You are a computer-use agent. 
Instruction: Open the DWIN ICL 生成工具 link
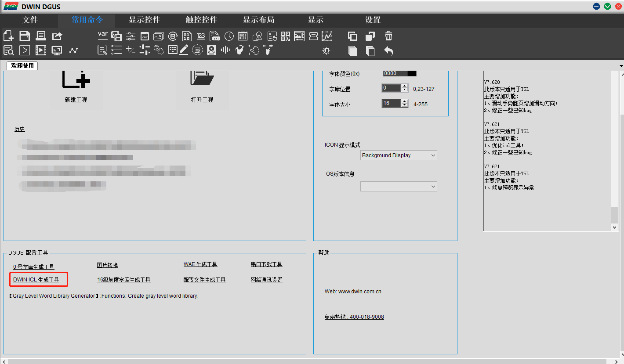tap(36, 279)
